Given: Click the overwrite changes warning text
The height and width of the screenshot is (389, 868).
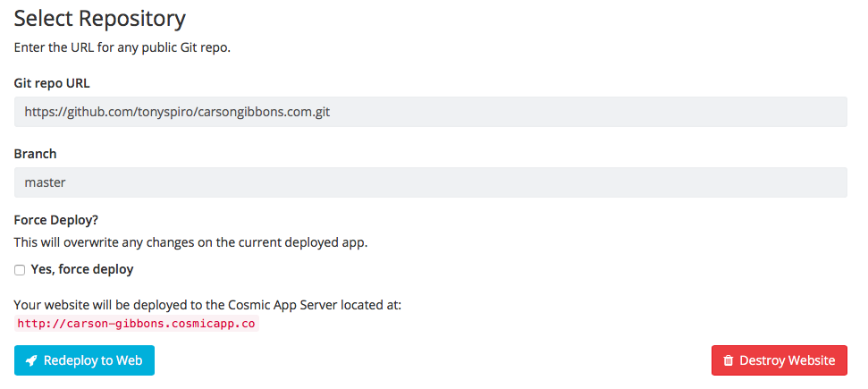Looking at the screenshot, I should point(190,241).
